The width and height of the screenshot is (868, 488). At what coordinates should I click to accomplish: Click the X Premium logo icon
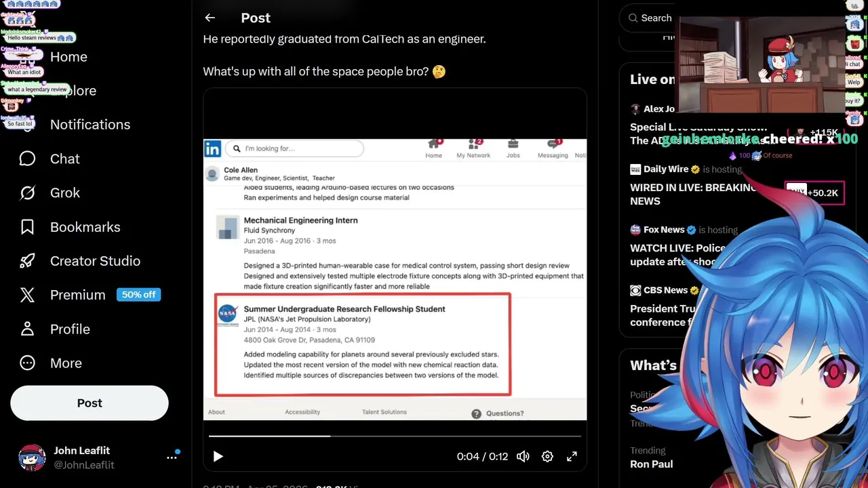(x=27, y=295)
